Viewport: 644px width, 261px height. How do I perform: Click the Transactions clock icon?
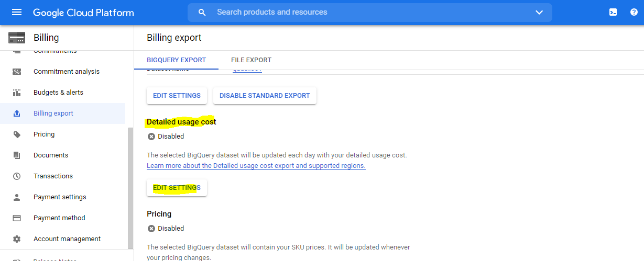point(17,176)
